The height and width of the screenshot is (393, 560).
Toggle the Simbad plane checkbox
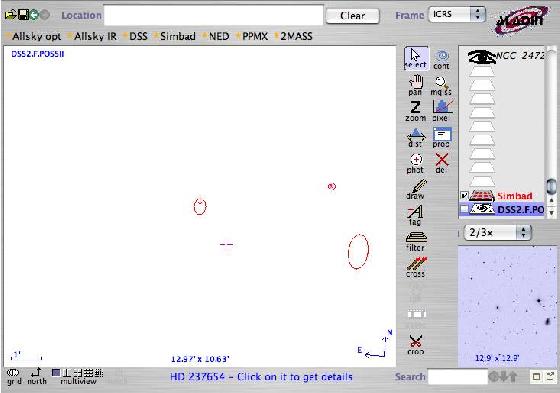pyautogui.click(x=464, y=196)
